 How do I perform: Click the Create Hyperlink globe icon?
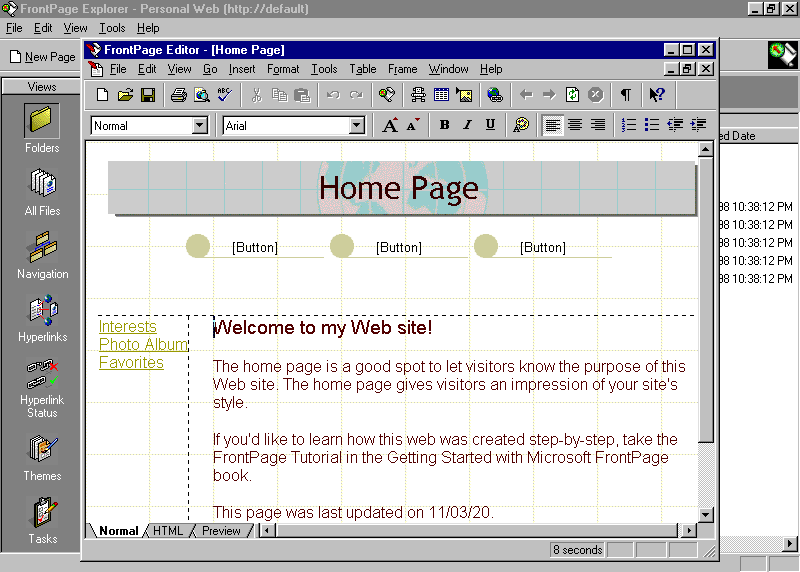495,95
